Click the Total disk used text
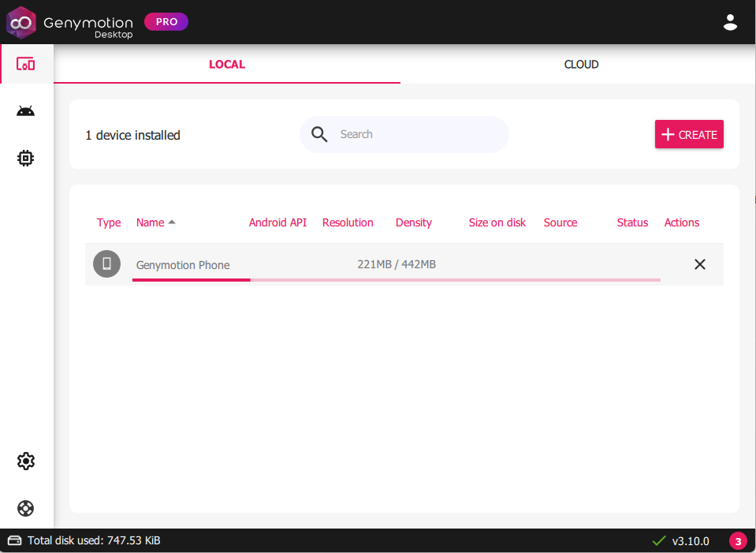The image size is (756, 553). click(94, 540)
